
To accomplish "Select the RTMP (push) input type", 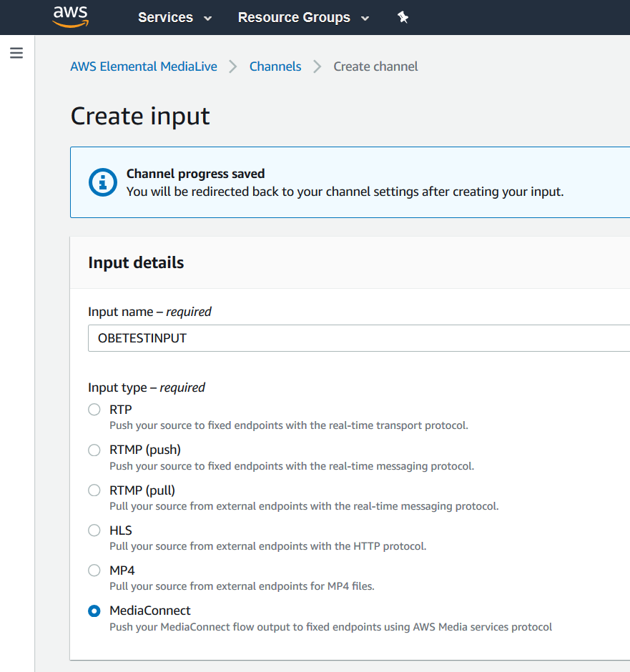I will tap(94, 450).
